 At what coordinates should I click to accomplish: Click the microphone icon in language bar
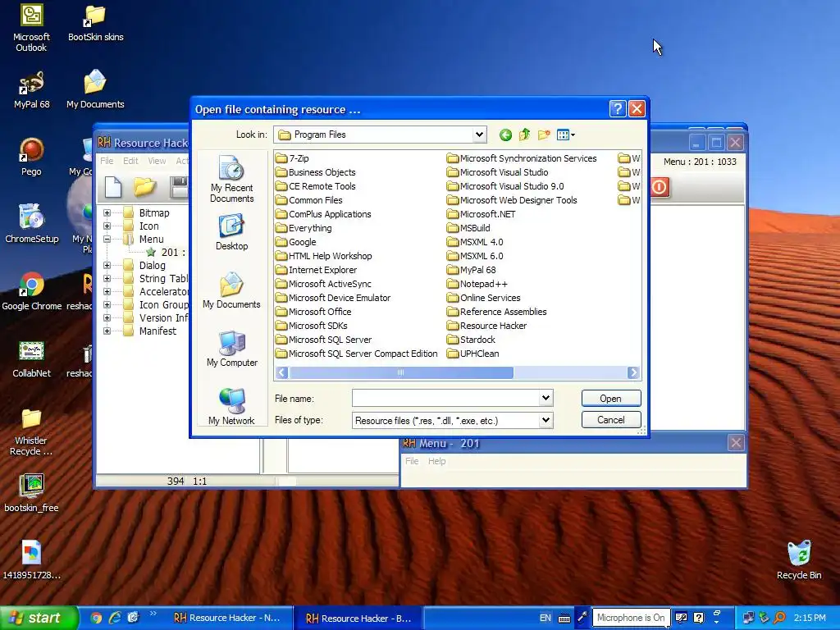[582, 618]
